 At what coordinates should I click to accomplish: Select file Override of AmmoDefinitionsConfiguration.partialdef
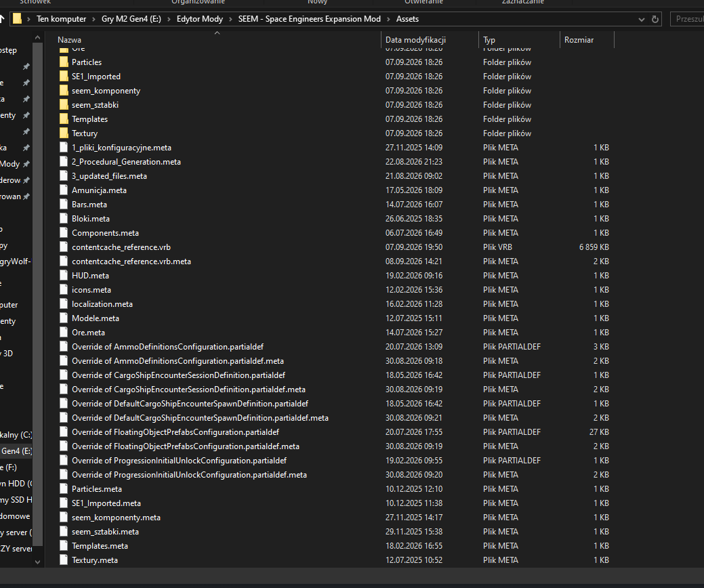(x=167, y=347)
